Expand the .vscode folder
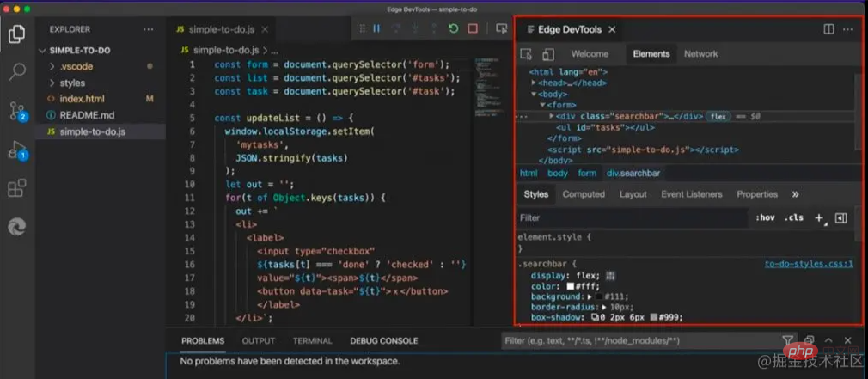 coord(52,66)
